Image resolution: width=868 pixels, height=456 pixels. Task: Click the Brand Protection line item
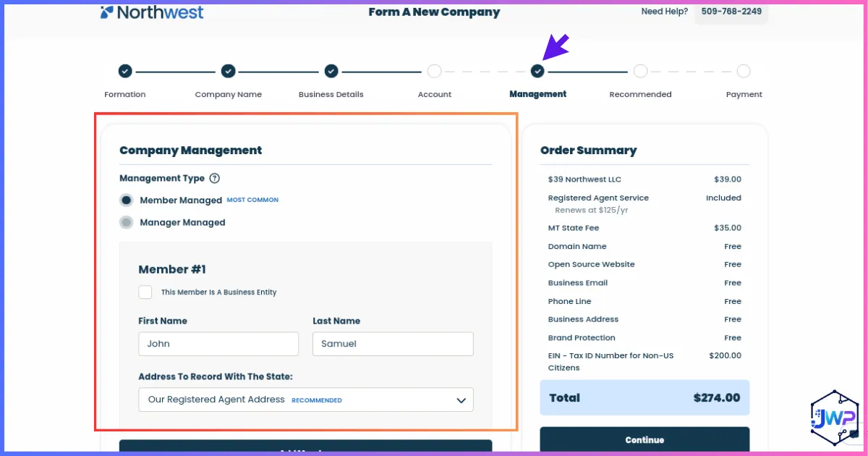pyautogui.click(x=644, y=338)
